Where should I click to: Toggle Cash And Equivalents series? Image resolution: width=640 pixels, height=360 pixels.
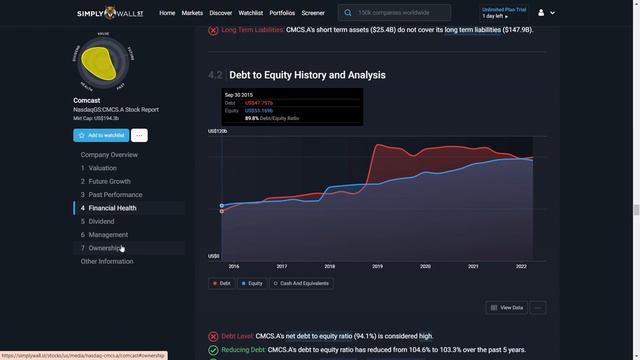click(x=301, y=283)
